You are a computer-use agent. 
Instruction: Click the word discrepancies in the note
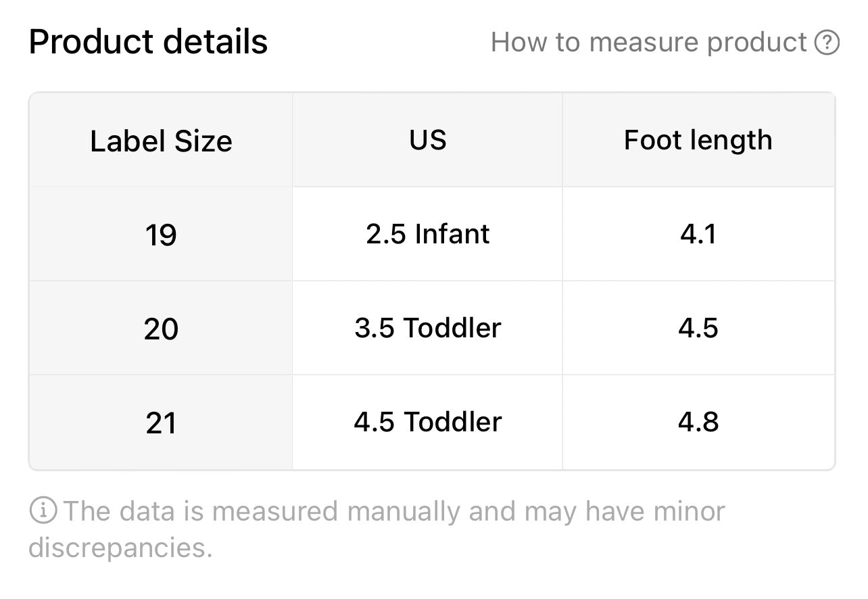[120, 548]
